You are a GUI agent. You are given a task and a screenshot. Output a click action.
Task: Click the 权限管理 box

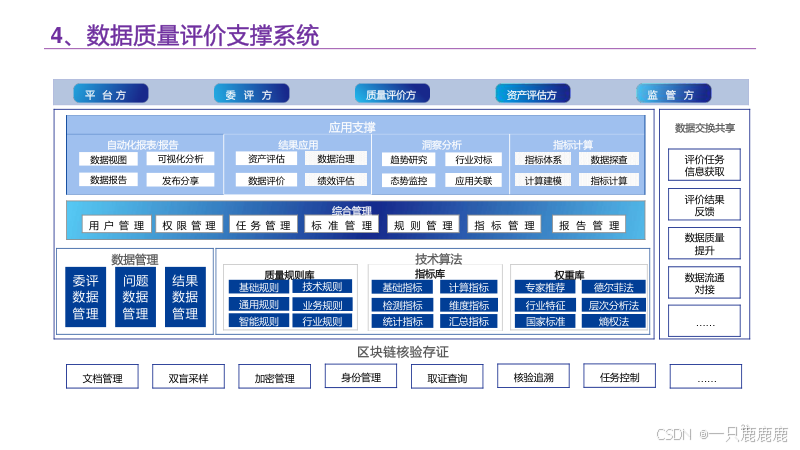coord(189,225)
